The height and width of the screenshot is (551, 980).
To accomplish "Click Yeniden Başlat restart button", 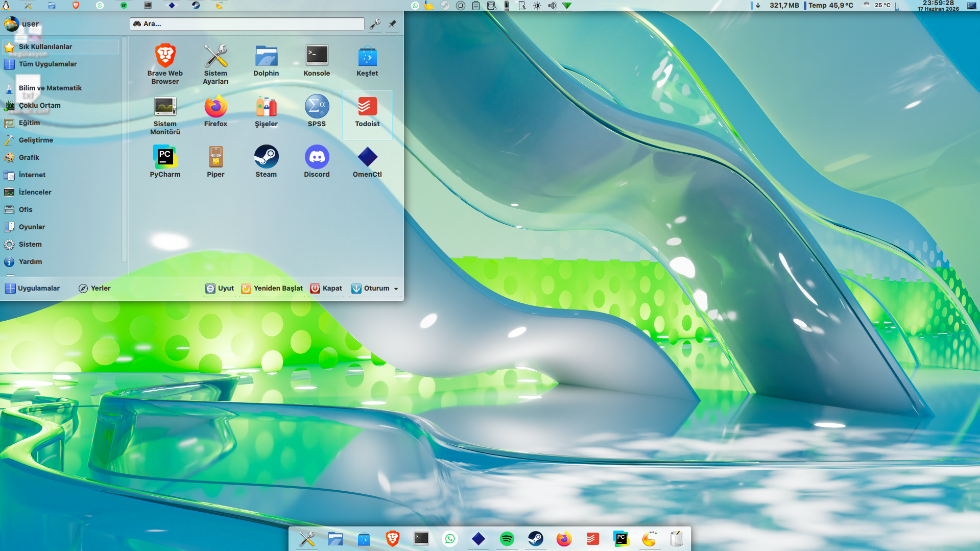I will (x=272, y=289).
